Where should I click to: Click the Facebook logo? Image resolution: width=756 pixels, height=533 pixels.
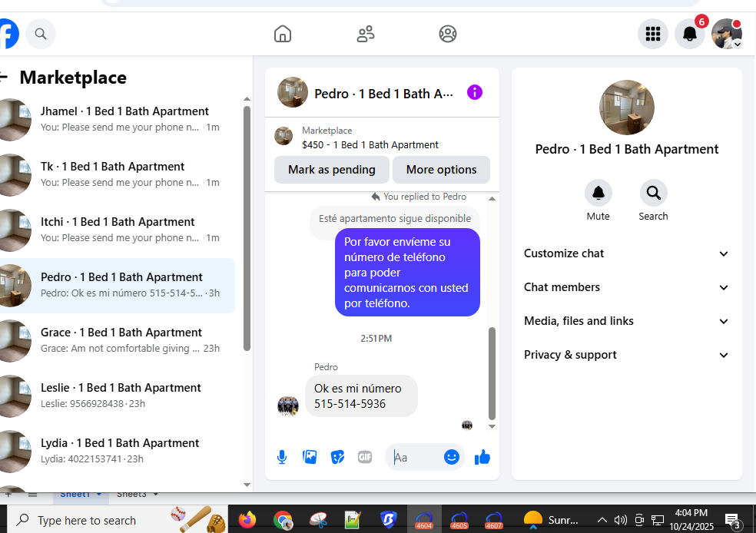(8, 34)
